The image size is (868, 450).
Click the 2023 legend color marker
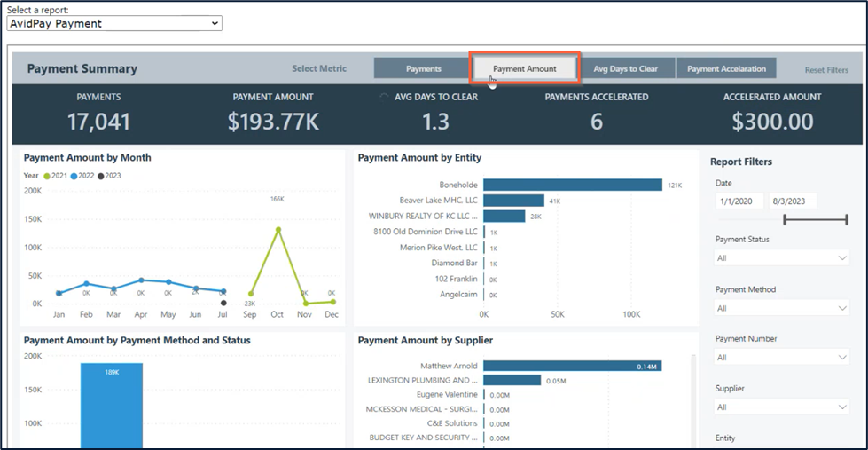(101, 176)
